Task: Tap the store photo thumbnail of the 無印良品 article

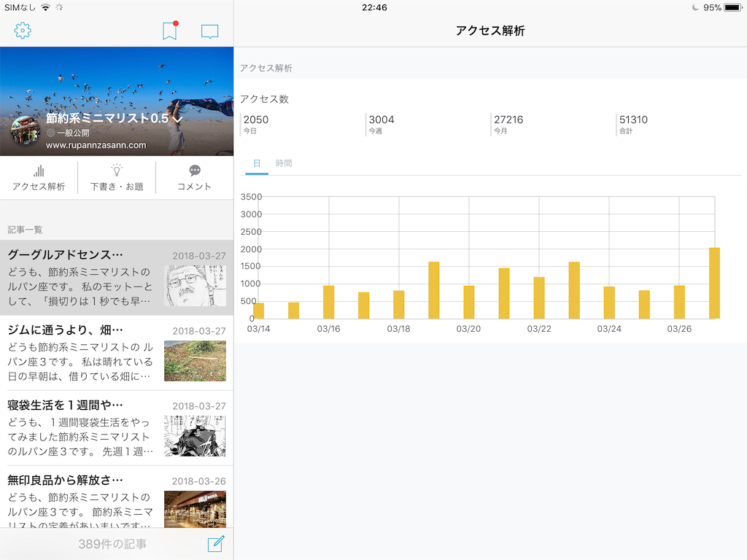Action: click(x=196, y=509)
